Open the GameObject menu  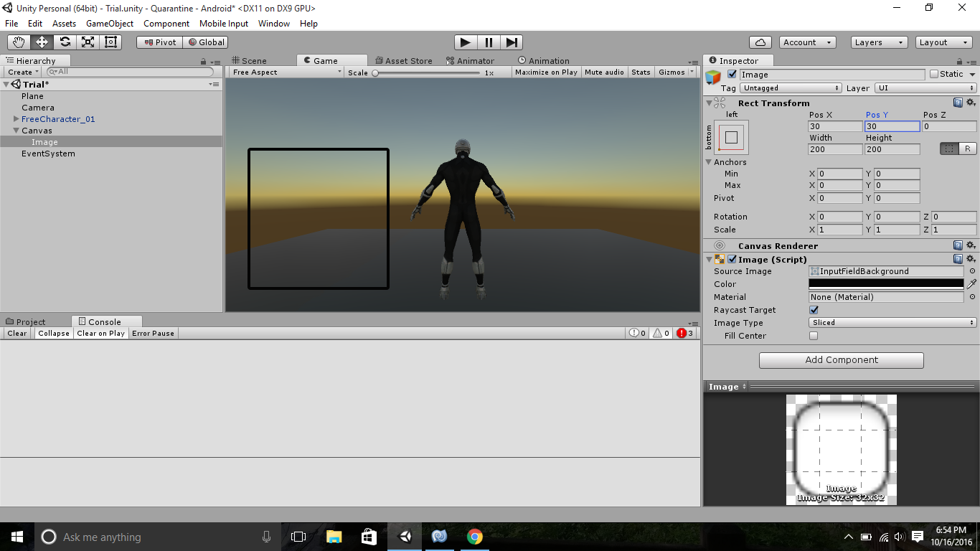click(x=109, y=24)
